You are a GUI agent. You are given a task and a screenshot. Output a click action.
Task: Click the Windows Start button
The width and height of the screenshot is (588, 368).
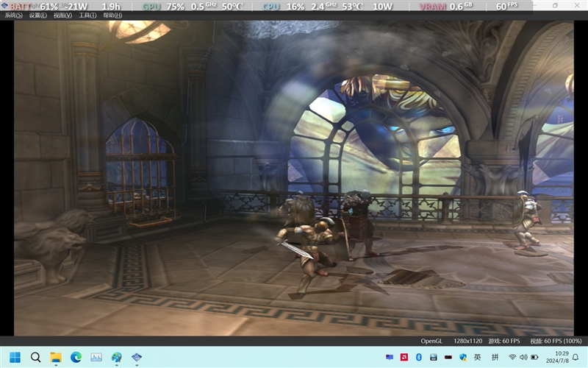coord(15,357)
